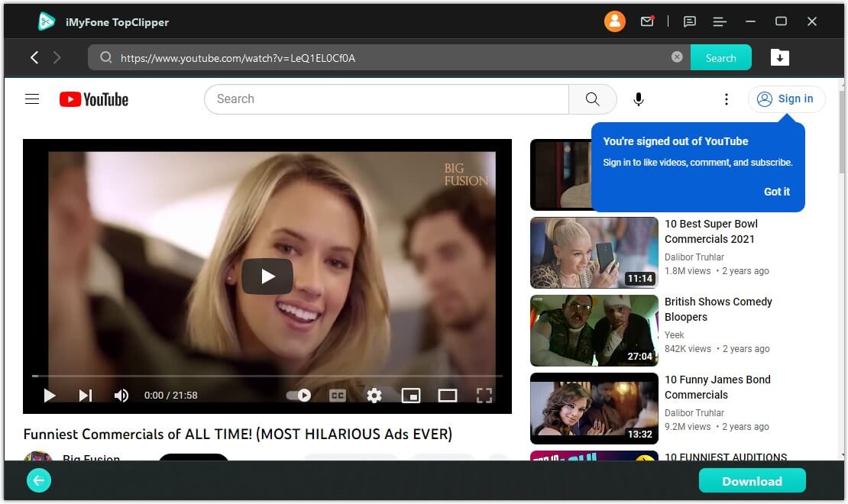Viewport: 848px width, 504px height.
Task: Open the 10 Funny James Bond Commercials title
Action: (x=717, y=387)
